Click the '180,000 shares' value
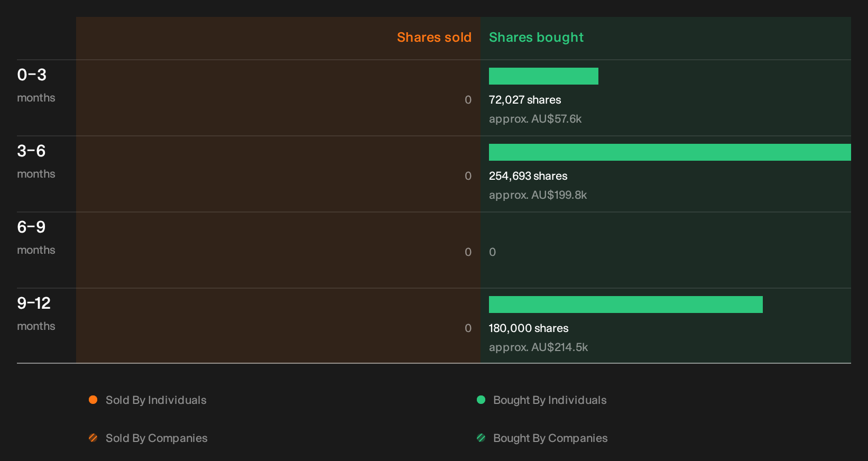The image size is (868, 461). click(x=529, y=328)
